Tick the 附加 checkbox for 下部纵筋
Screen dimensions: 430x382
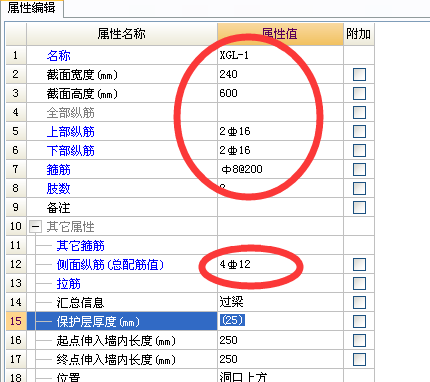coord(359,150)
